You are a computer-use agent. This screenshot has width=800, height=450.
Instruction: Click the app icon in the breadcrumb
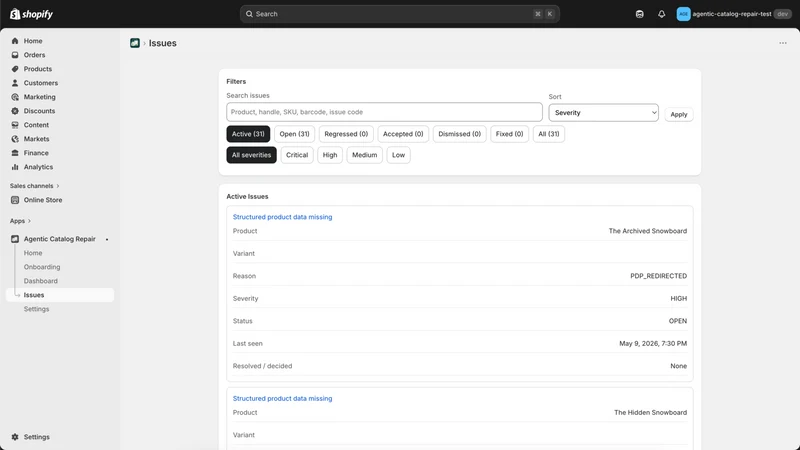tap(135, 43)
